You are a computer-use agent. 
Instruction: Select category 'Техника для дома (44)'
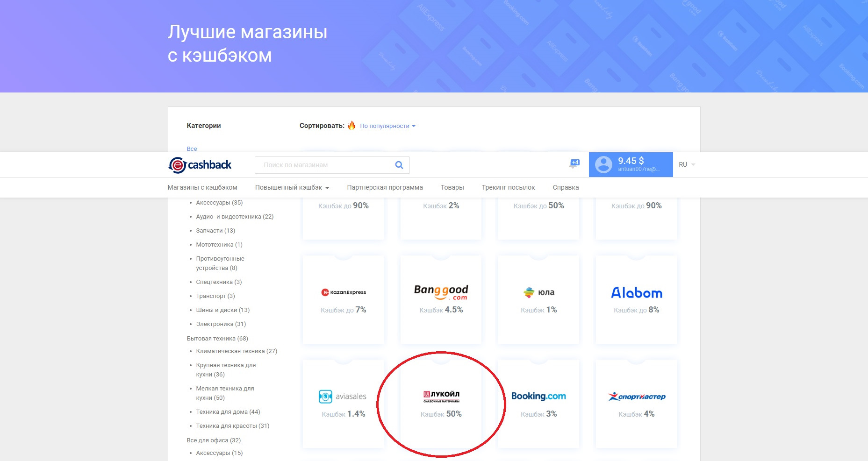tap(228, 412)
